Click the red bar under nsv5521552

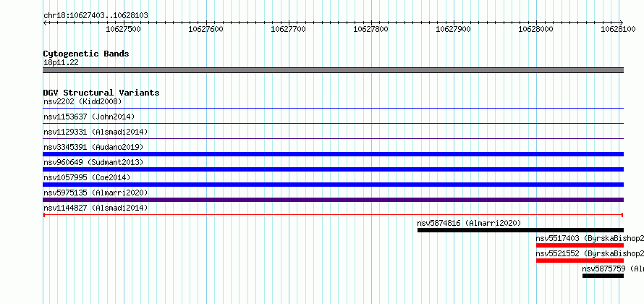580,261
